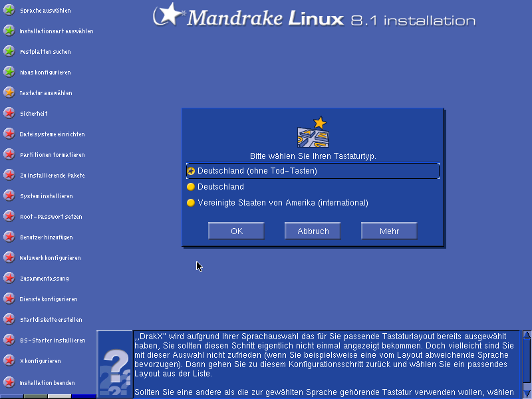Click the red star beside Partitionen formatieren
Screen dimensions: 532x399
[x=9, y=155]
